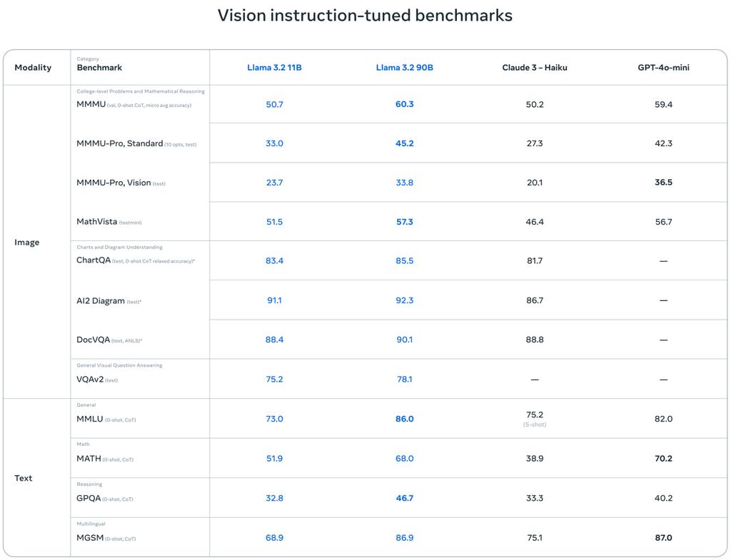Select the MGSM score 87.0 for GPT-4o-mini
Viewport: 731px width, 560px height.
point(663,538)
